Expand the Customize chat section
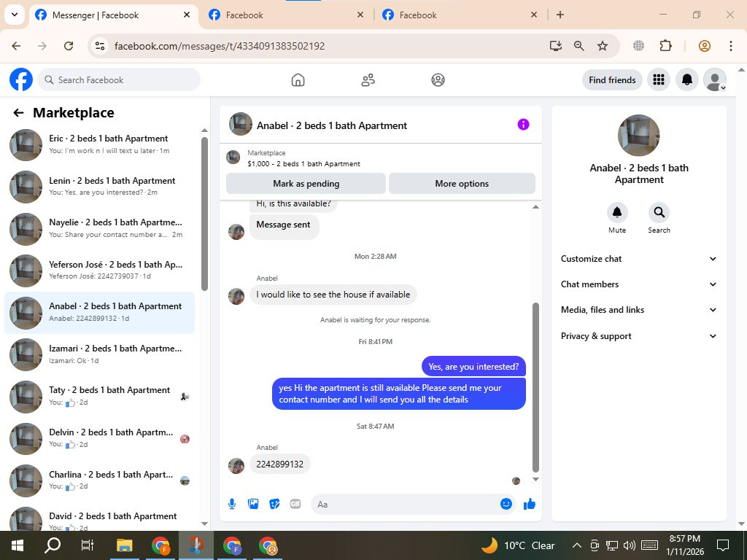The image size is (747, 560). [638, 259]
